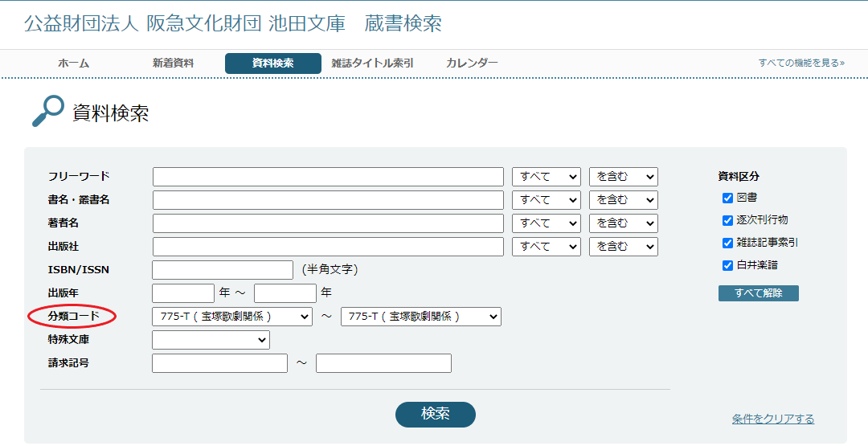
Task: Click the 出版年 end year field
Action: pyautogui.click(x=285, y=293)
